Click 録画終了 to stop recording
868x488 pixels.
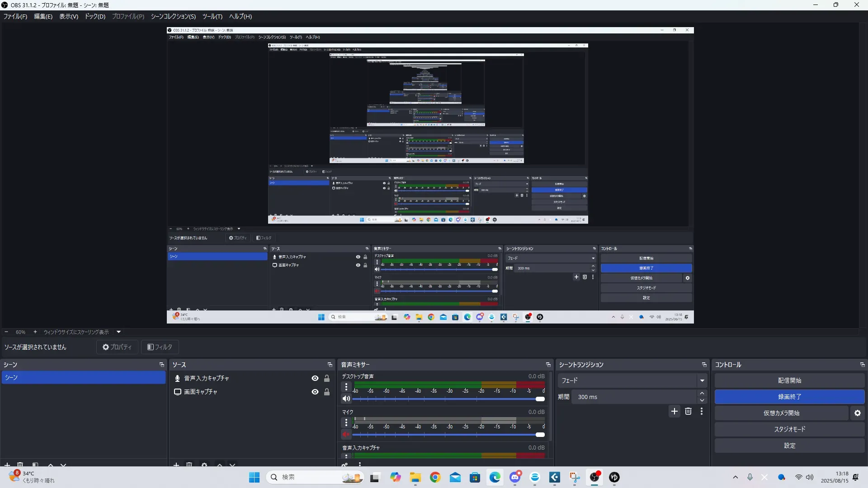[x=789, y=397]
